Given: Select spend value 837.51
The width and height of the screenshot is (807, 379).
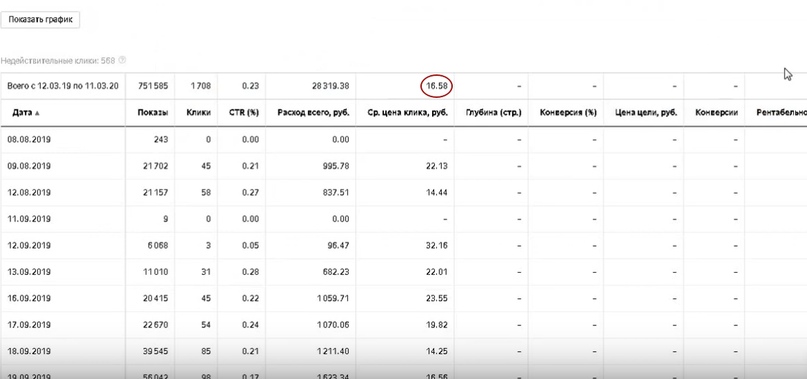Looking at the screenshot, I should tap(337, 193).
